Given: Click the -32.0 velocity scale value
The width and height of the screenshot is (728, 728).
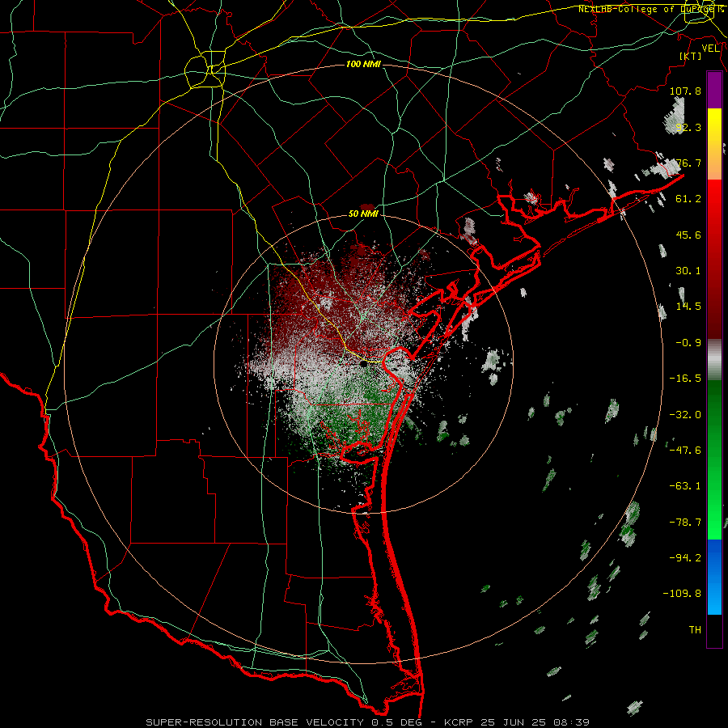Looking at the screenshot, I should point(685,415).
